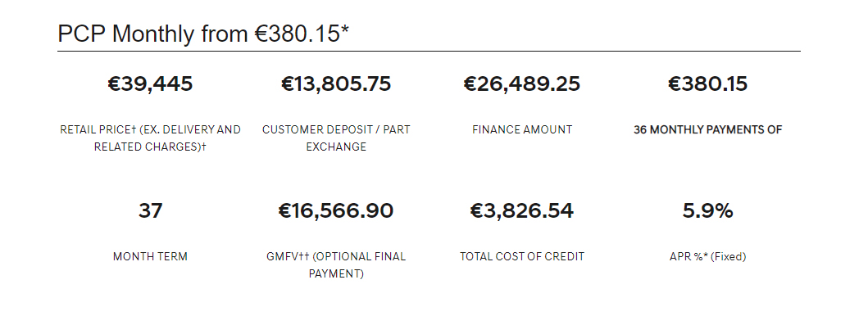Select the €39,445 retail price value

point(150,84)
